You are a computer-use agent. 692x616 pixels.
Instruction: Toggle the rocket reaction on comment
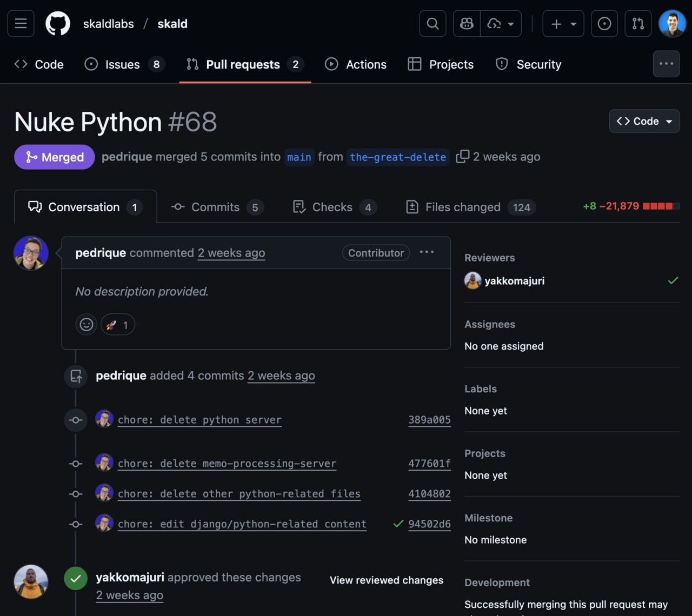[x=117, y=325]
